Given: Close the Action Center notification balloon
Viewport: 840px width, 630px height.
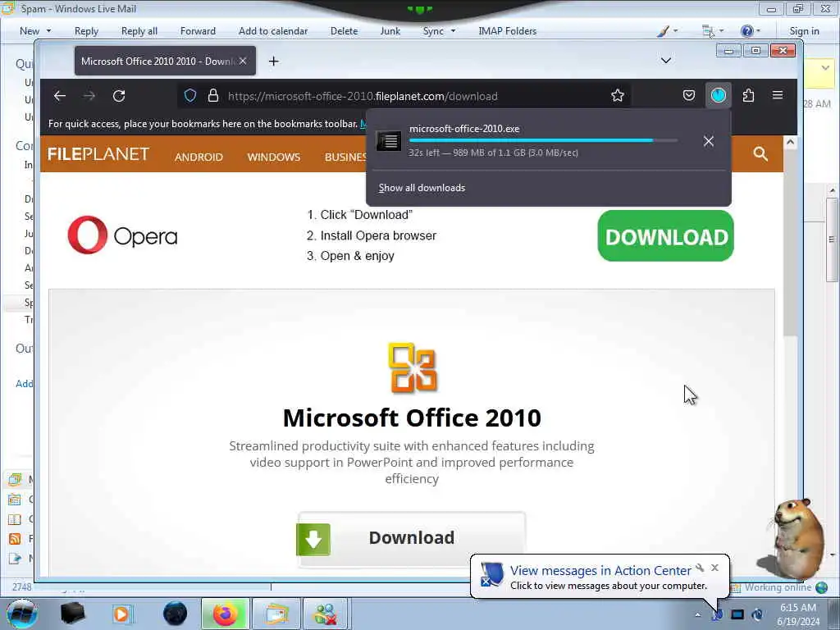Looking at the screenshot, I should (714, 568).
